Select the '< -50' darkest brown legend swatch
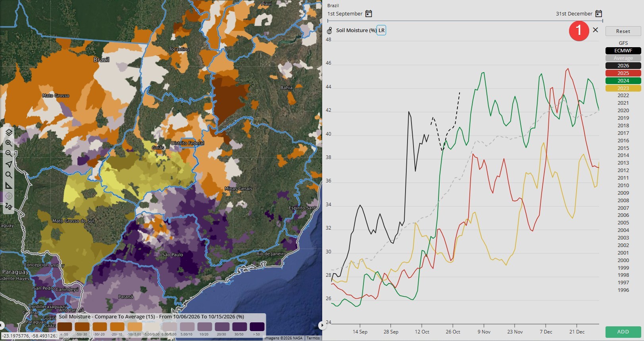This screenshot has height=341, width=644. coord(65,327)
